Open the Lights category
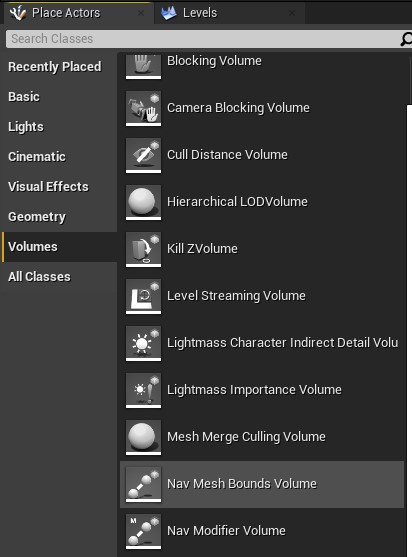 pyautogui.click(x=26, y=126)
